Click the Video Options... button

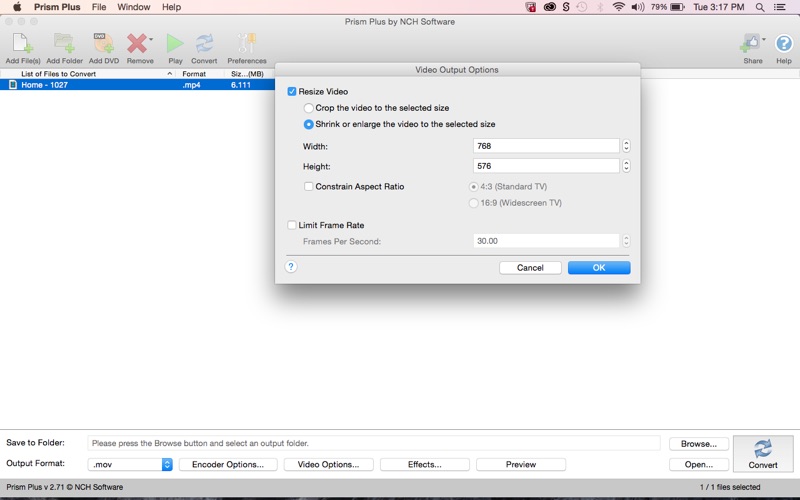328,464
